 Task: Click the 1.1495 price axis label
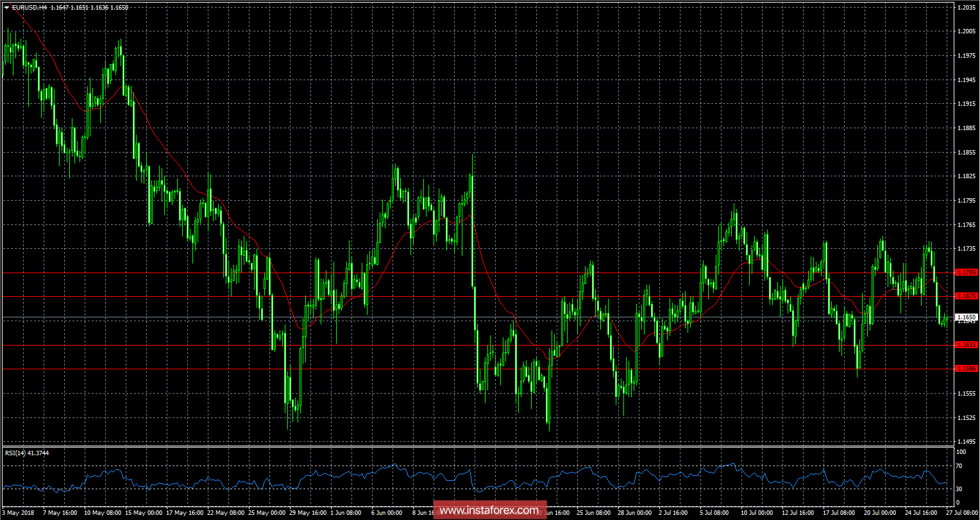click(x=966, y=441)
